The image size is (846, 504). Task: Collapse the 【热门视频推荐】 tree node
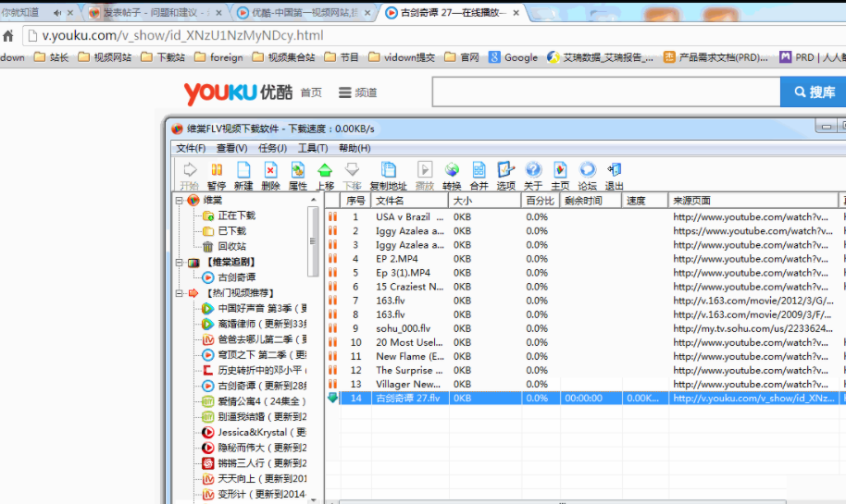click(180, 293)
